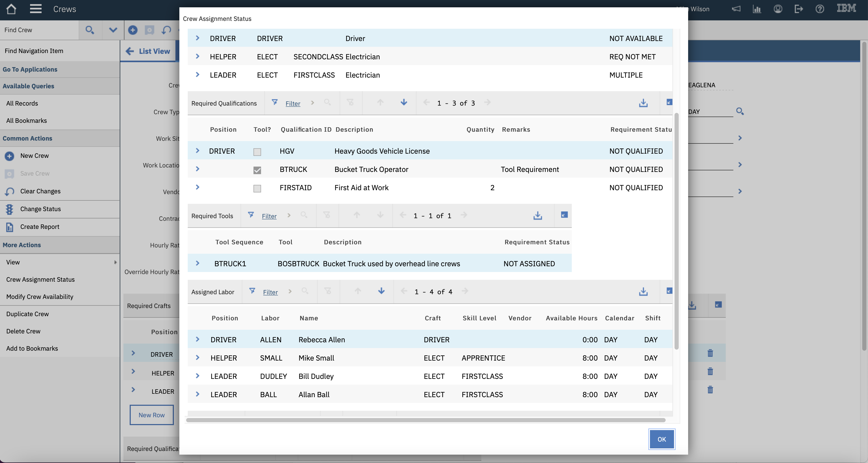Expand the Rebecca Allen labor row

(198, 339)
